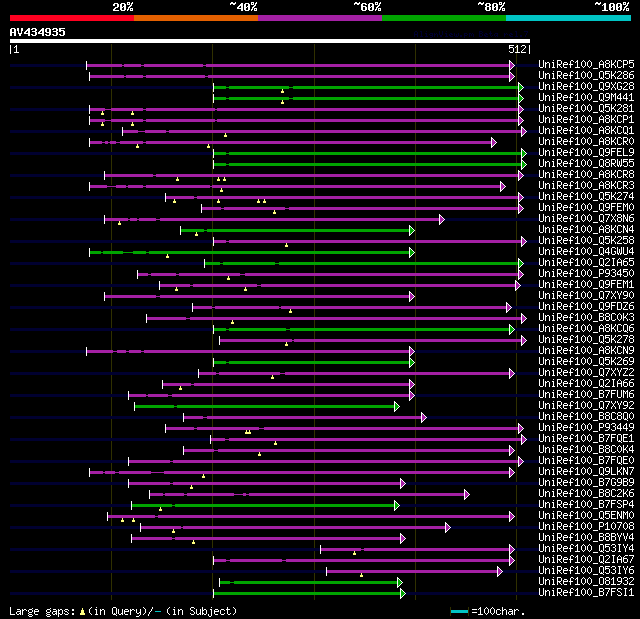
Task: Click UniRef100_Q2IA65 label
Action: click(x=586, y=263)
